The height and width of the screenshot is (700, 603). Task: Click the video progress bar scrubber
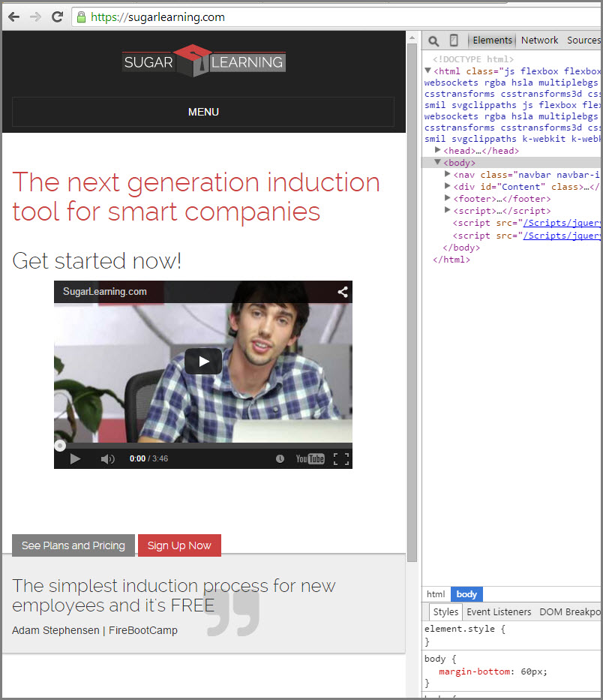(x=60, y=446)
